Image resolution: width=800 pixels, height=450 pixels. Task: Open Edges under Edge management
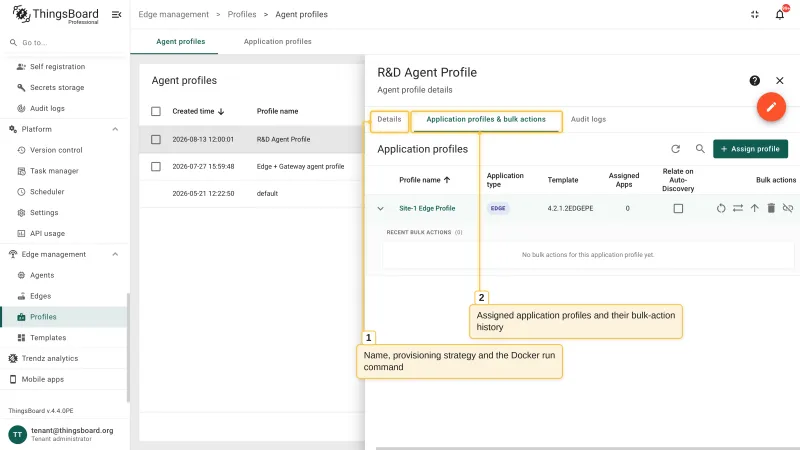(x=64, y=296)
